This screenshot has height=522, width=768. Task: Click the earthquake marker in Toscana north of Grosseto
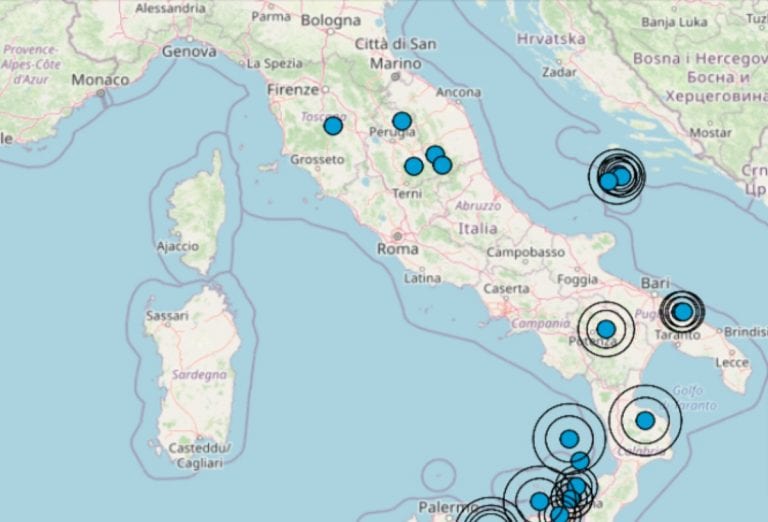333,126
